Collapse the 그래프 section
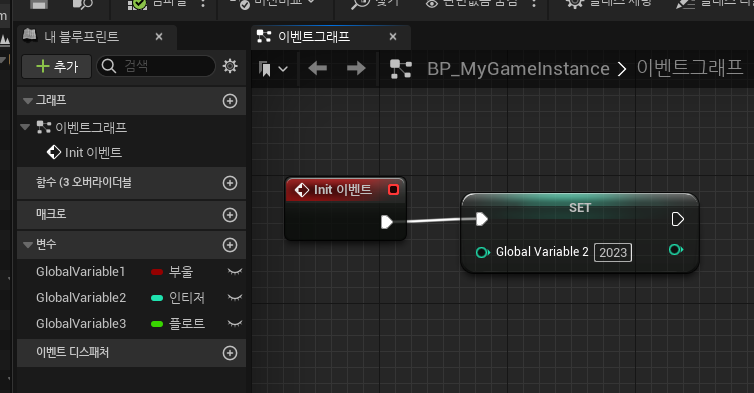Image resolution: width=754 pixels, height=393 pixels. [28, 101]
